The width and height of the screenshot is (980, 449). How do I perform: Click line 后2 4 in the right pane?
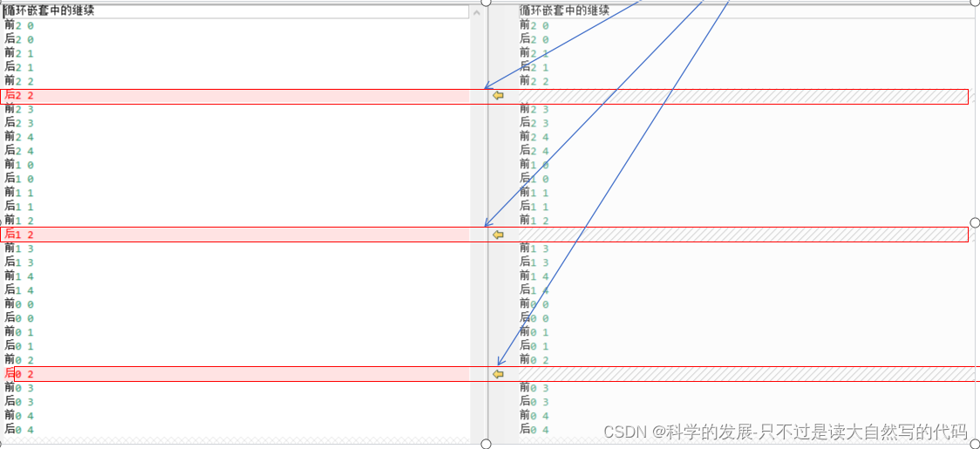click(534, 151)
